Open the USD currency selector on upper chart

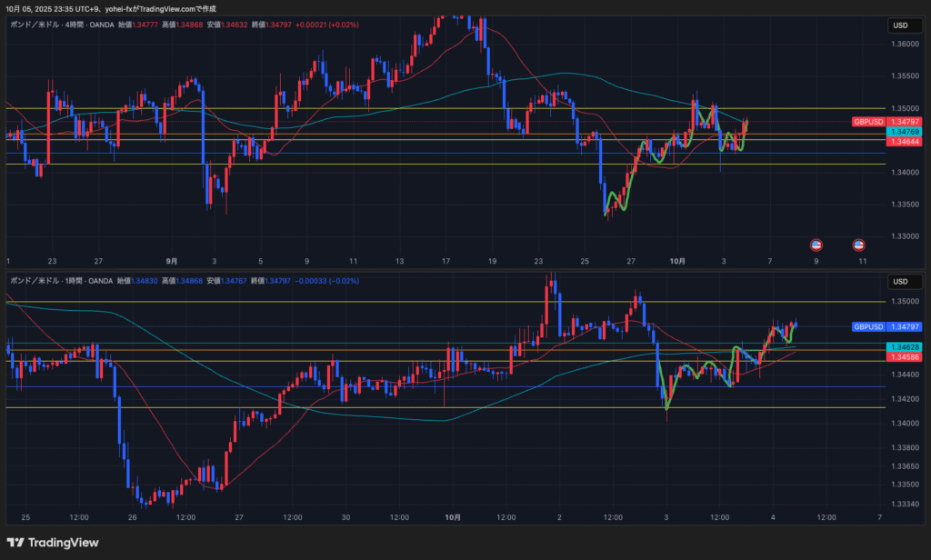click(900, 25)
